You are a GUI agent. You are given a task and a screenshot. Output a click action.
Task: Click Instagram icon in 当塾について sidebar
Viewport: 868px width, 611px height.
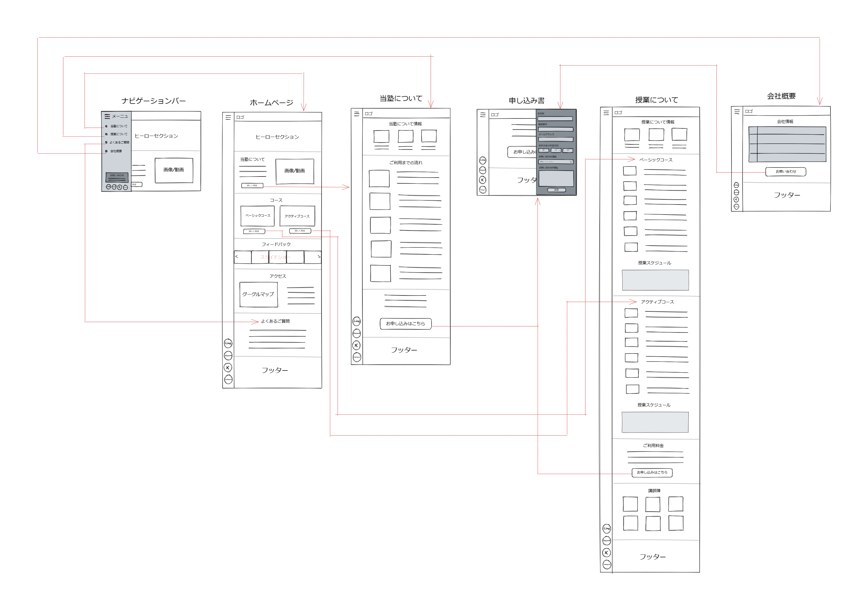357,357
